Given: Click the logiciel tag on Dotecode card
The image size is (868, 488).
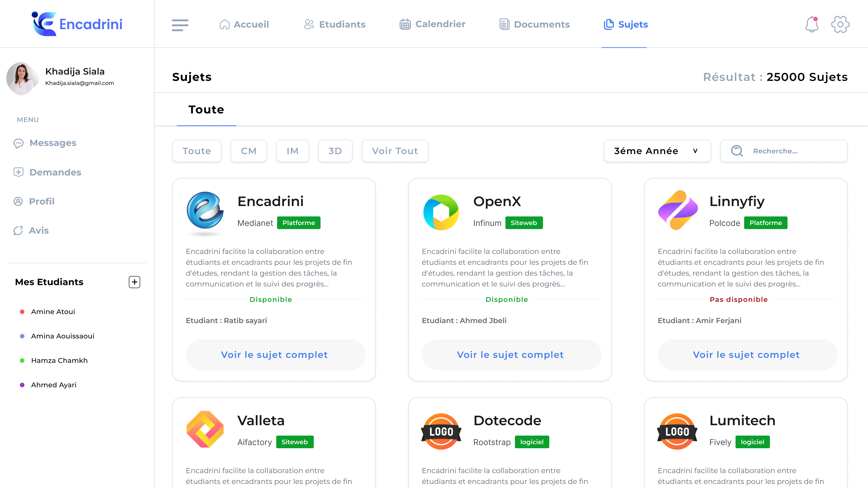Looking at the screenshot, I should (532, 442).
